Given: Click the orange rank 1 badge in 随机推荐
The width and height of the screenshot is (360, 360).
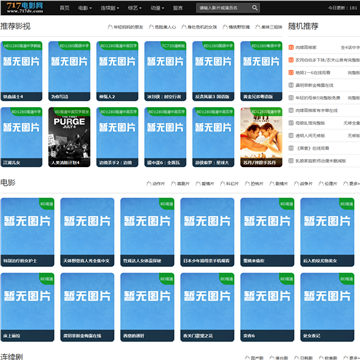Looking at the screenshot, I should point(291,48).
